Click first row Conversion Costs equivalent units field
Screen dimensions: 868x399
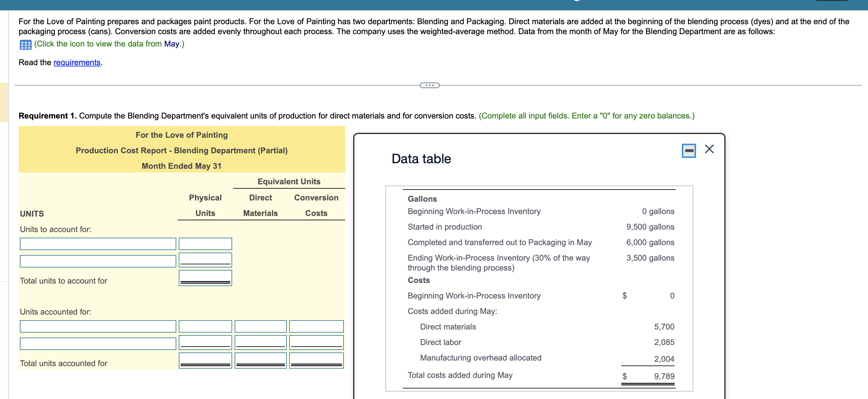[316, 326]
